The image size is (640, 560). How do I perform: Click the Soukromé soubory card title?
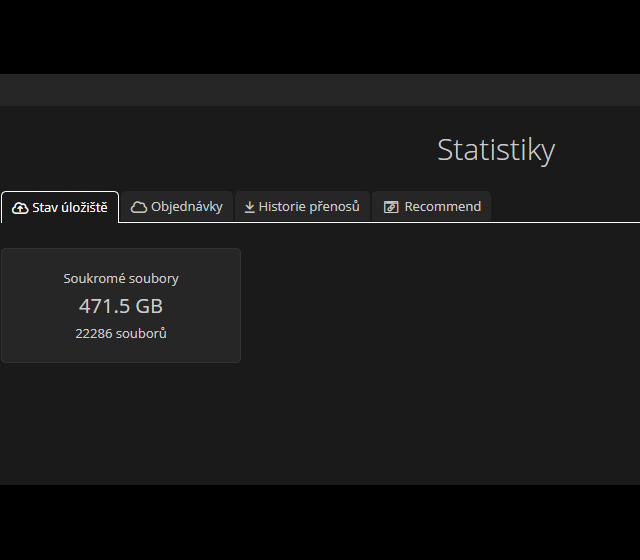pos(121,279)
